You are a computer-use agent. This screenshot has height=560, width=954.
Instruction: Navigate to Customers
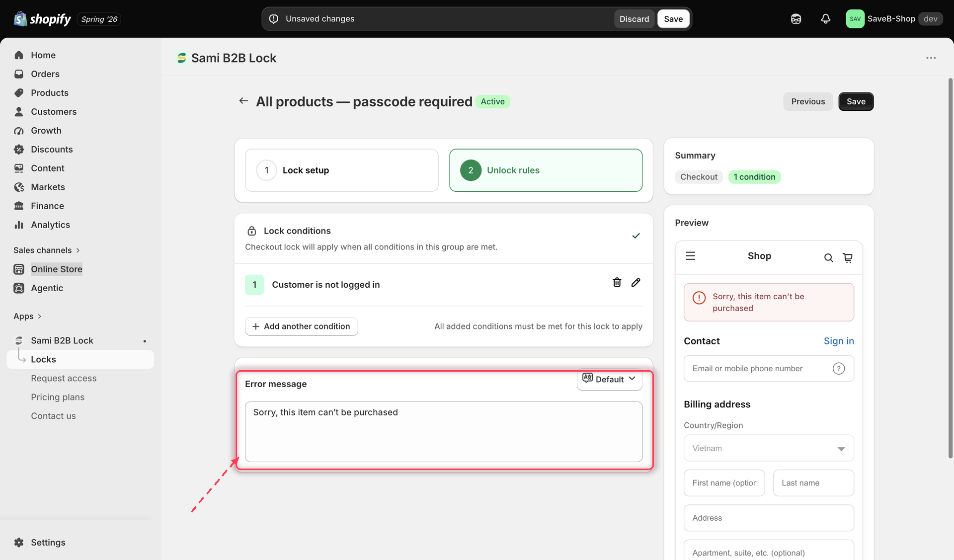tap(54, 112)
